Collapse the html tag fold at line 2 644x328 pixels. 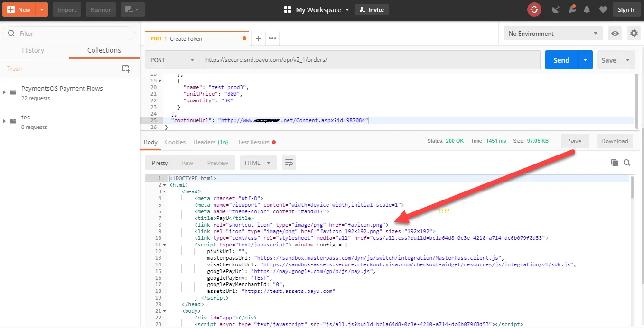pos(164,185)
